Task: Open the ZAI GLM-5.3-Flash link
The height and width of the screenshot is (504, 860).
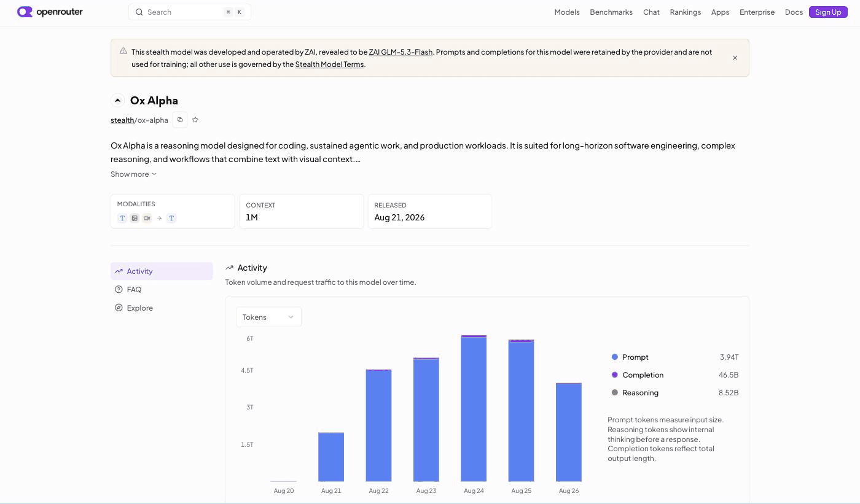Action: tap(401, 52)
